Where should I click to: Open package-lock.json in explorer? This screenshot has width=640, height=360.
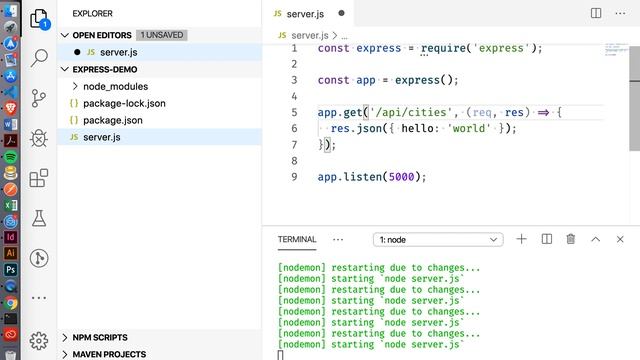click(x=159, y=103)
